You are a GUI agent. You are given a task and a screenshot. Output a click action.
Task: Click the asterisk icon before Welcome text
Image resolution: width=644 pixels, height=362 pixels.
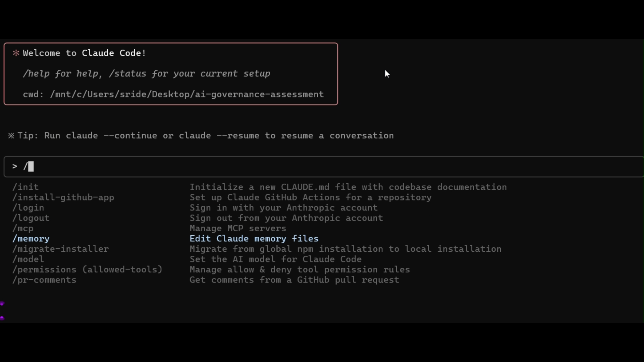tap(15, 53)
